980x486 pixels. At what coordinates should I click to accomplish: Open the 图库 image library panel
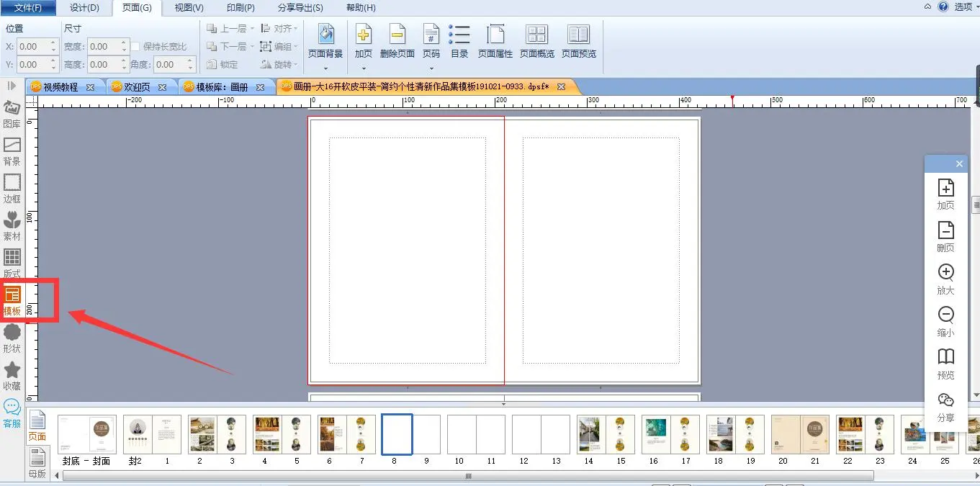coord(12,114)
